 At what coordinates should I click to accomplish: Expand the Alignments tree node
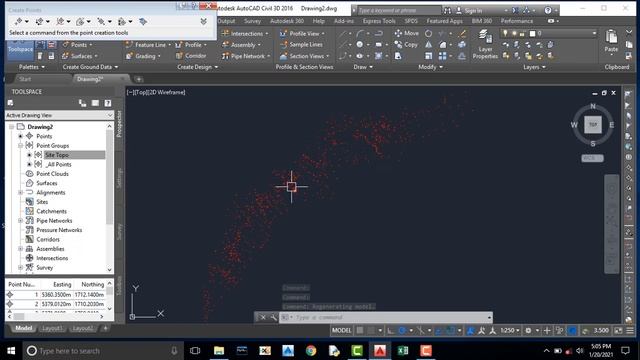point(20,193)
